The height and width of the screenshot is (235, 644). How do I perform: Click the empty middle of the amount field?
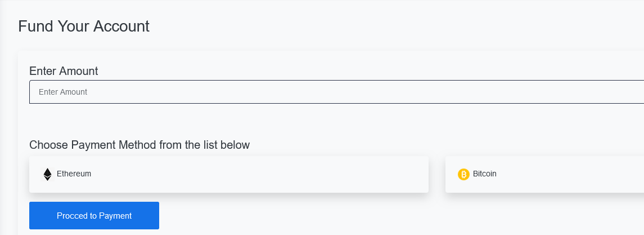point(336,92)
